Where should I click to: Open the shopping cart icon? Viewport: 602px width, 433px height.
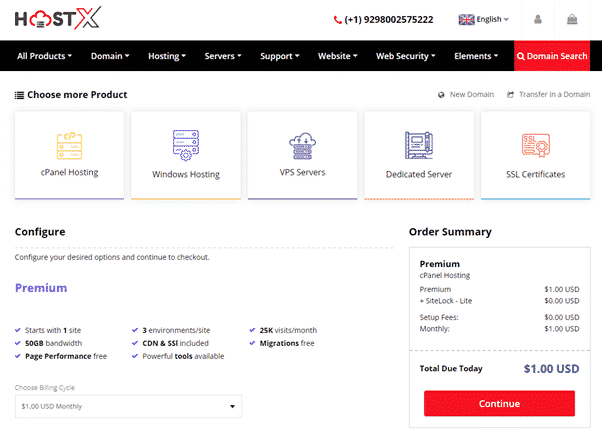click(x=571, y=19)
